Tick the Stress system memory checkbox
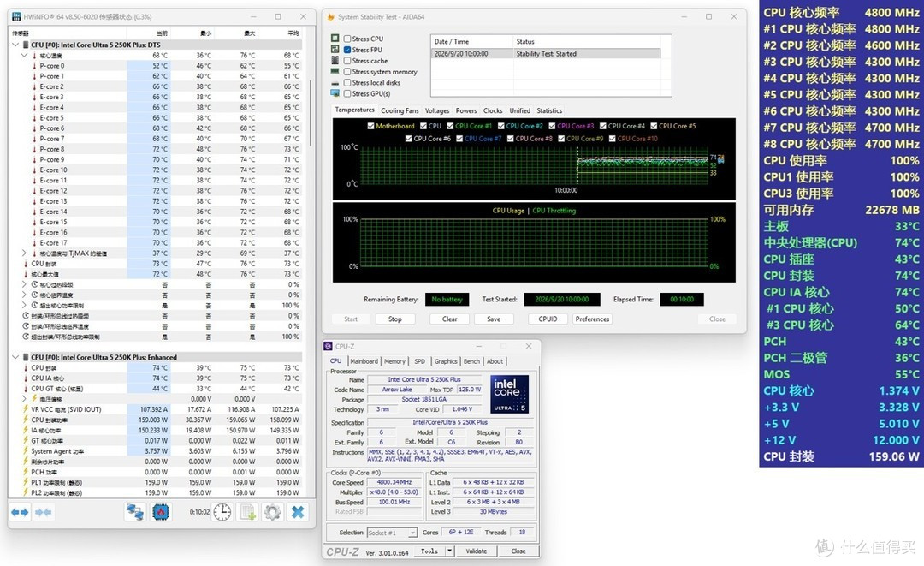Image resolution: width=924 pixels, height=566 pixels. (347, 72)
